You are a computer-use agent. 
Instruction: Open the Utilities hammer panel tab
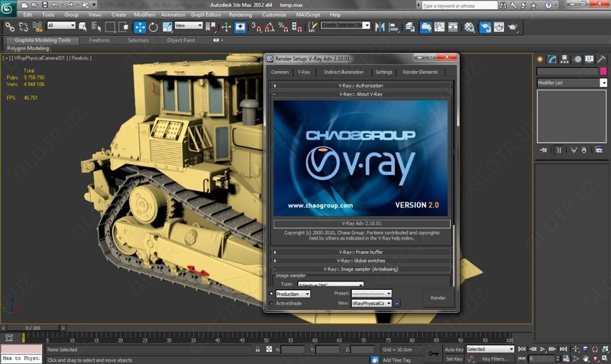coord(601,60)
